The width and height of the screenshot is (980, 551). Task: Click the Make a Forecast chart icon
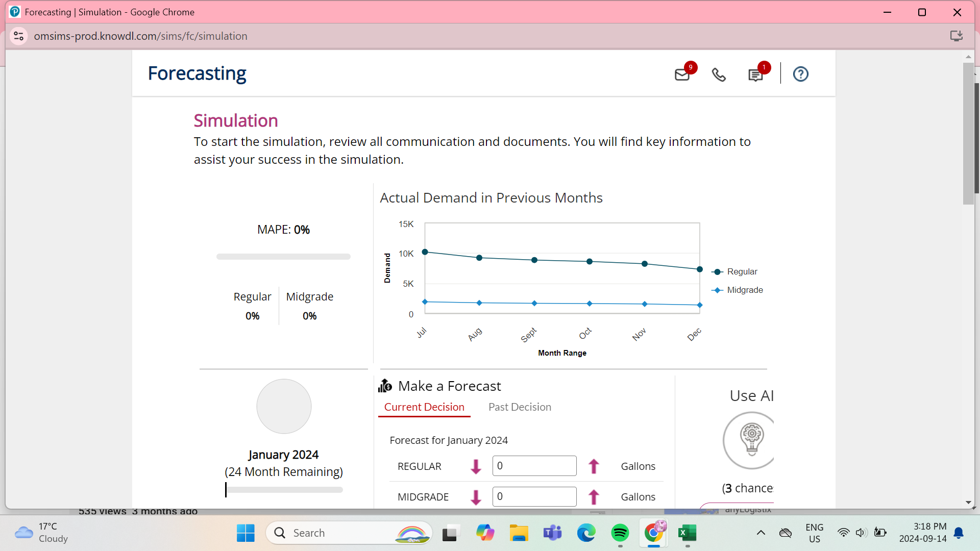click(x=385, y=386)
